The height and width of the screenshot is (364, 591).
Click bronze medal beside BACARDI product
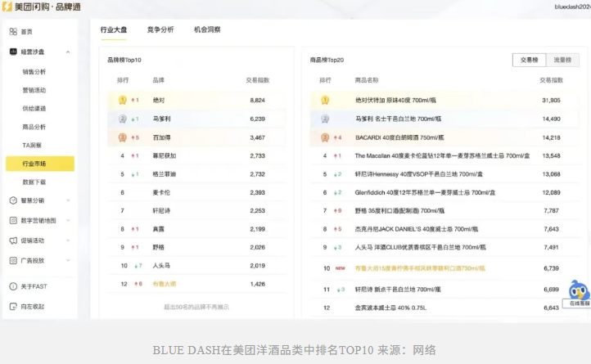click(x=325, y=137)
